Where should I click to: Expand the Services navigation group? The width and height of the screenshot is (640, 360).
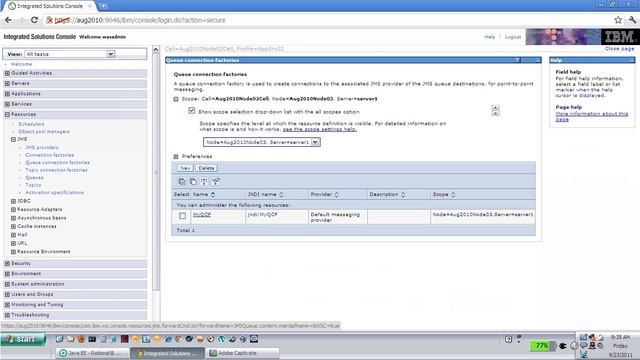pyautogui.click(x=7, y=104)
